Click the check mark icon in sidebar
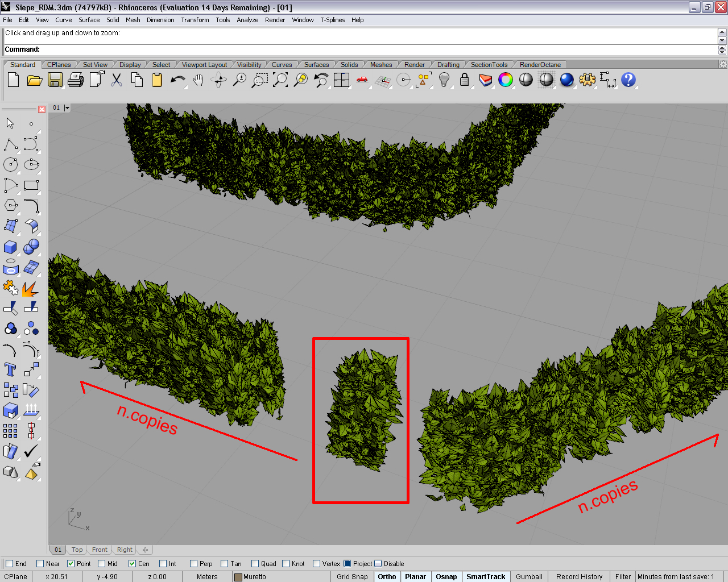Viewport: 728px width, 582px height. 31,451
